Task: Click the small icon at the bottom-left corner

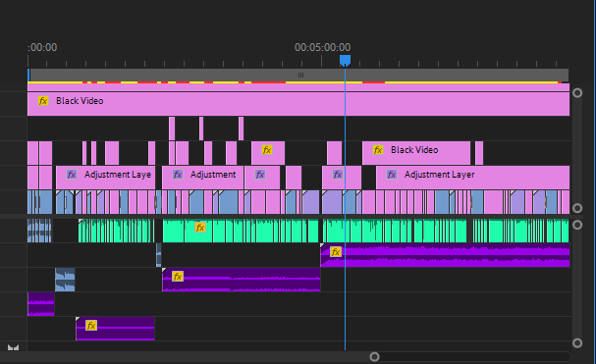Action: coord(13,347)
